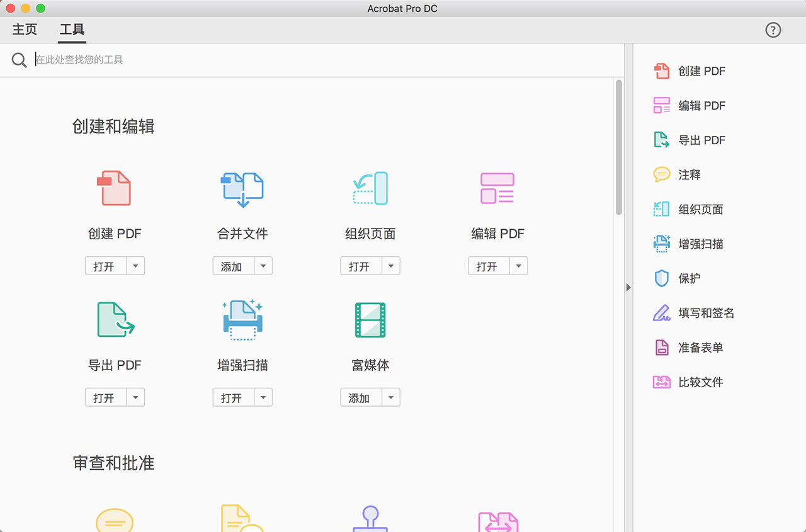Select the Combine Files (合并文件) icon
The image size is (806, 532).
(242, 190)
